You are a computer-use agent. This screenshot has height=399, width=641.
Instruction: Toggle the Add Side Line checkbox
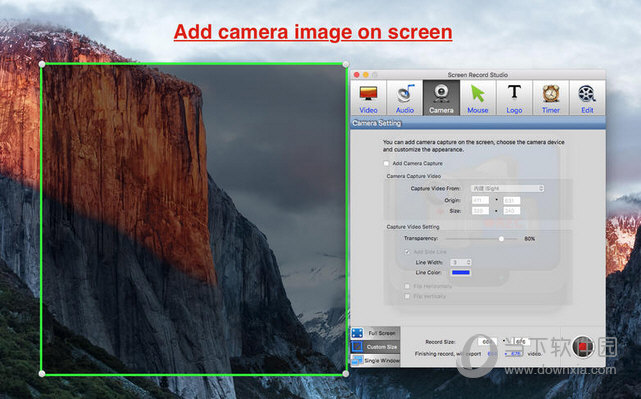(407, 252)
